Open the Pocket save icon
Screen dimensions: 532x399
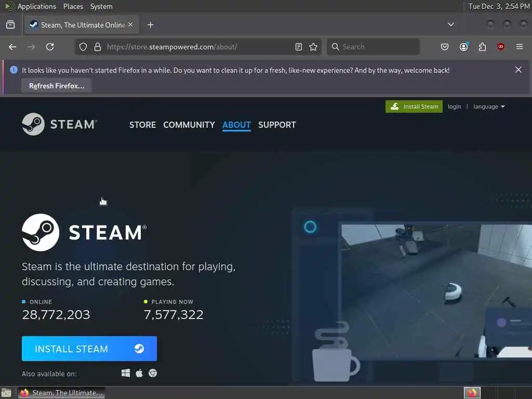click(445, 47)
